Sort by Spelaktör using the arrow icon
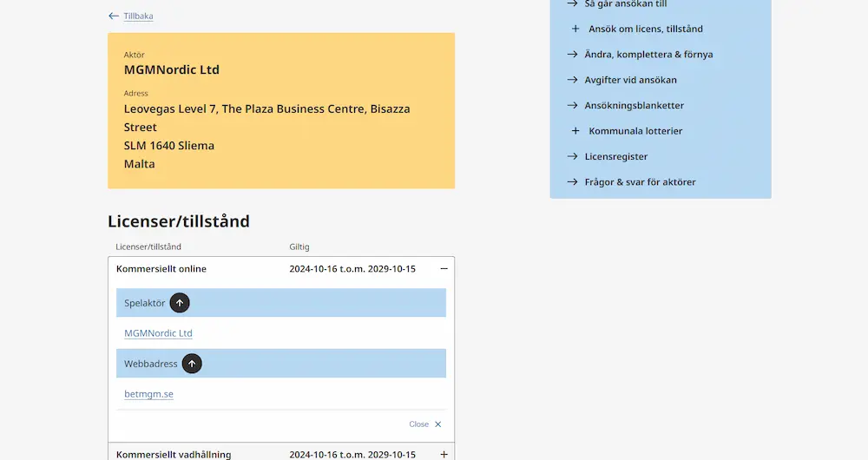Screen dimensions: 868x460 (180, 303)
